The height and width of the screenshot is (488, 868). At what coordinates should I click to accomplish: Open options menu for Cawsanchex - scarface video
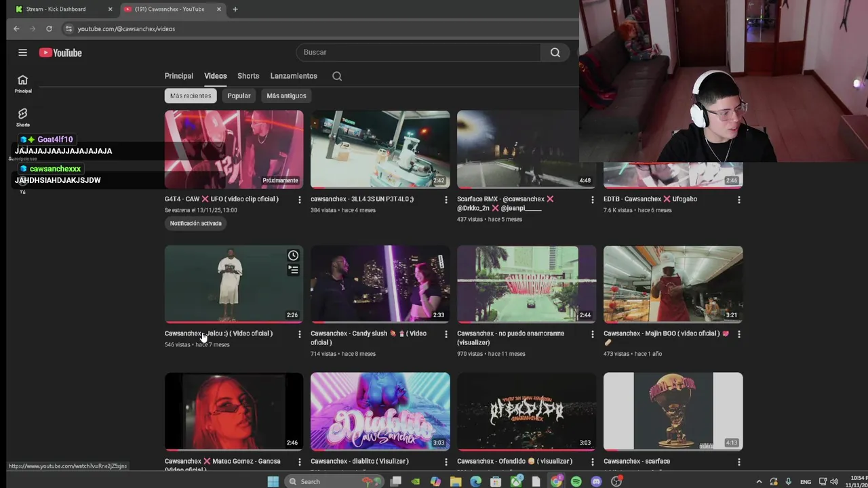(x=738, y=462)
